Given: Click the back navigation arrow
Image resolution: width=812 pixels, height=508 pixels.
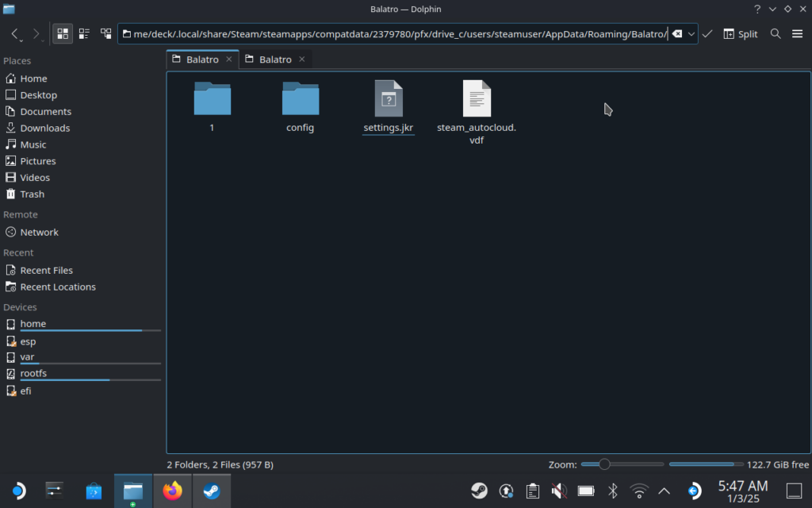Looking at the screenshot, I should tap(16, 34).
